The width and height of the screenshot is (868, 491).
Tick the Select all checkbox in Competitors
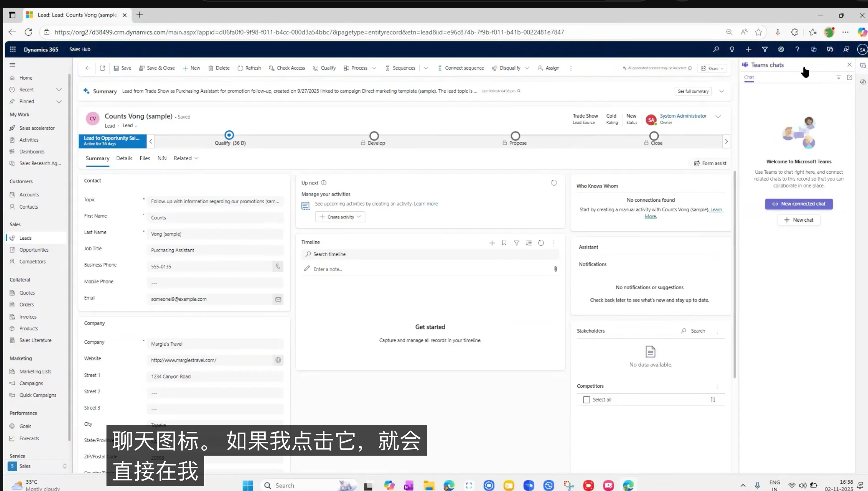click(587, 400)
